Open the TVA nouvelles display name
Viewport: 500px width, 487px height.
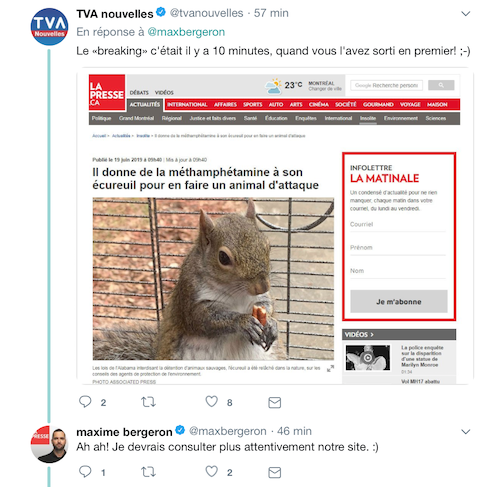click(x=115, y=14)
